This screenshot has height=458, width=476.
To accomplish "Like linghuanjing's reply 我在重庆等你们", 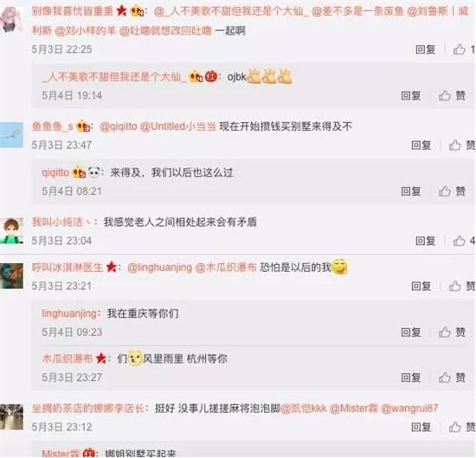I will coord(452,332).
